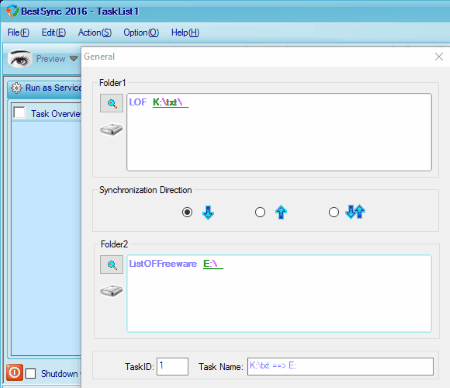450x388 pixels.
Task: Click the K:\txt\ path link in Folder1
Action: tap(170, 102)
